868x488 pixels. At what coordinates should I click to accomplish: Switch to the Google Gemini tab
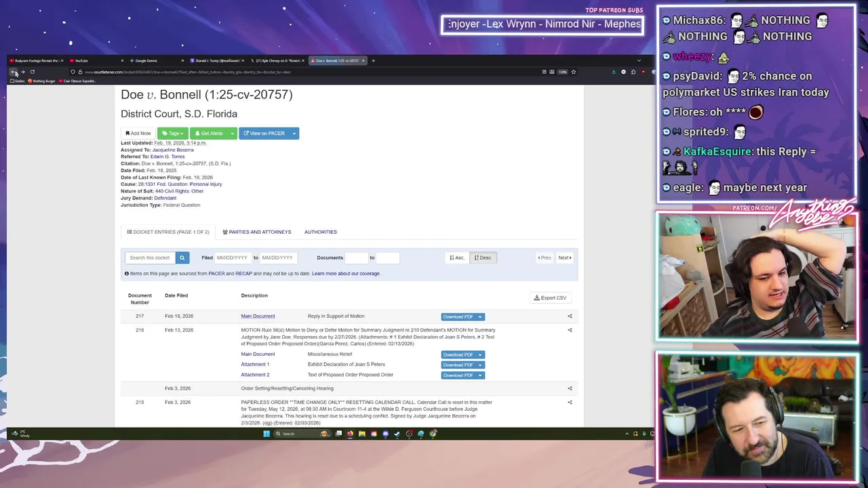pos(156,60)
